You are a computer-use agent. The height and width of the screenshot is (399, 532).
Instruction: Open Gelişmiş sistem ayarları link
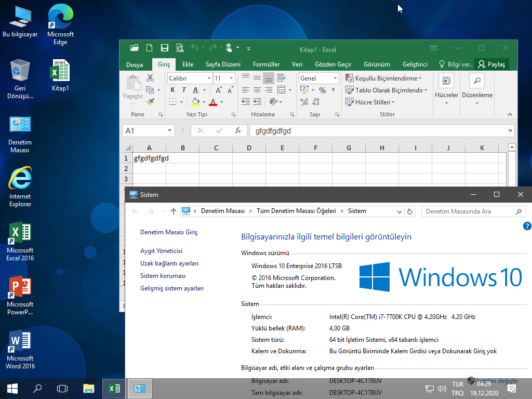(x=172, y=288)
